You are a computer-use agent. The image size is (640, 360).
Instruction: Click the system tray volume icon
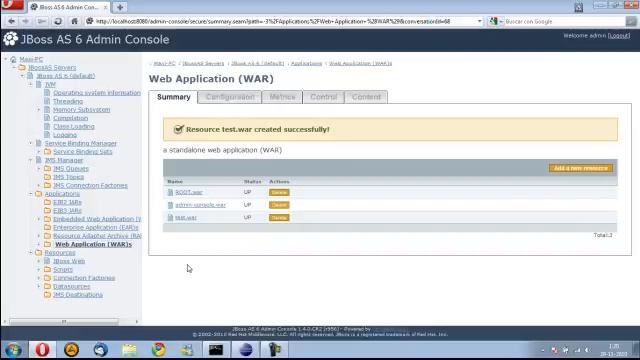pyautogui.click(x=587, y=350)
